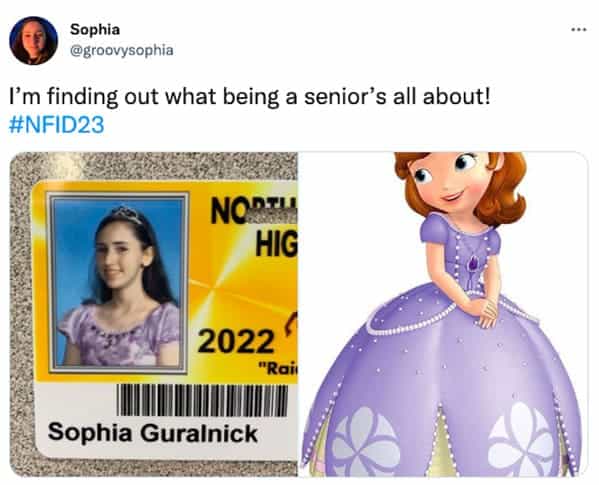599x485 pixels.
Task: Click the barcode on the ID card
Action: pyautogui.click(x=202, y=400)
